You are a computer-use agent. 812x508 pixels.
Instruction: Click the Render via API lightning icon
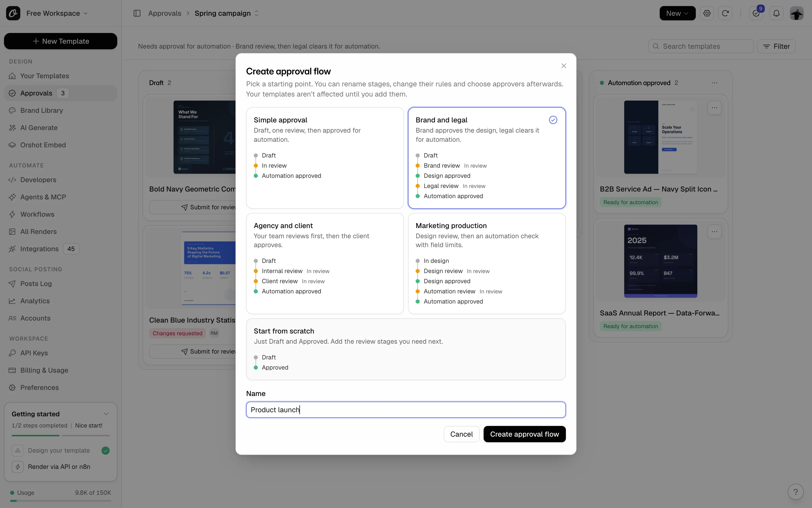(18, 467)
